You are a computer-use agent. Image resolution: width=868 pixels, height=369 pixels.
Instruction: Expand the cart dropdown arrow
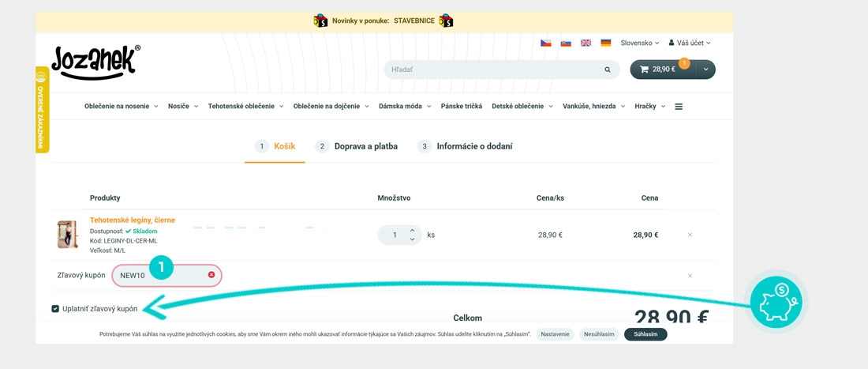pyautogui.click(x=705, y=70)
